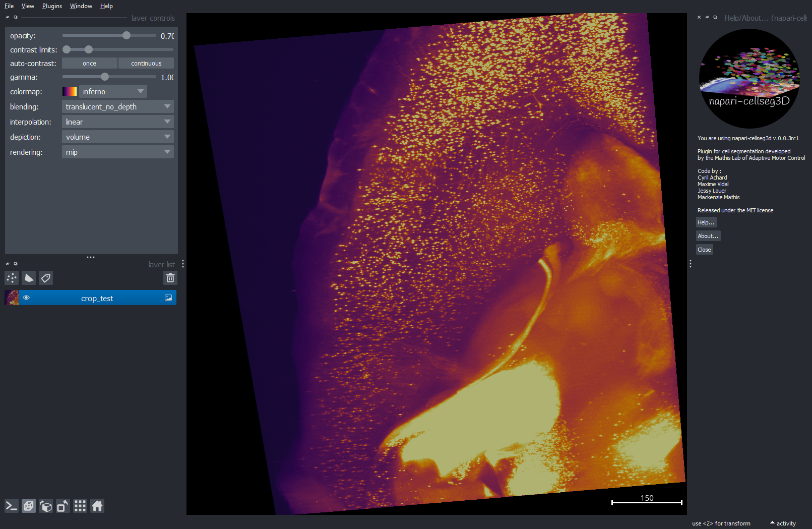This screenshot has height=529, width=812.
Task: Click the Close button in plugin panel
Action: (x=704, y=250)
